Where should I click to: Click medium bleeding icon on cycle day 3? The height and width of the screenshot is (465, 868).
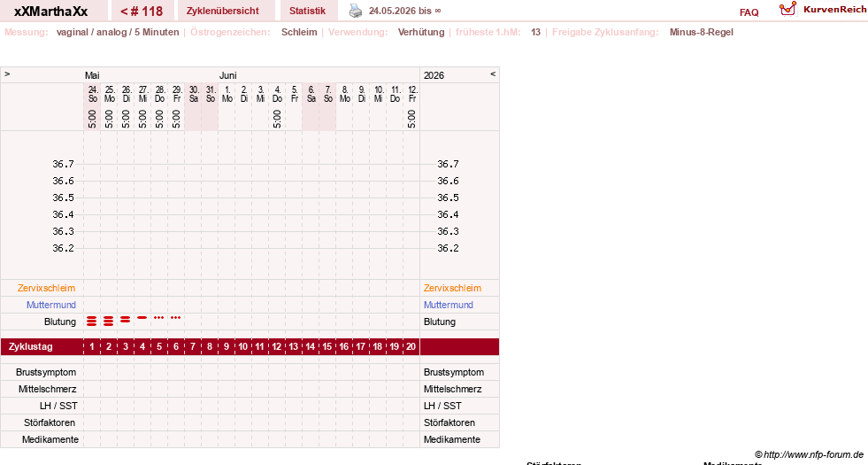click(125, 320)
